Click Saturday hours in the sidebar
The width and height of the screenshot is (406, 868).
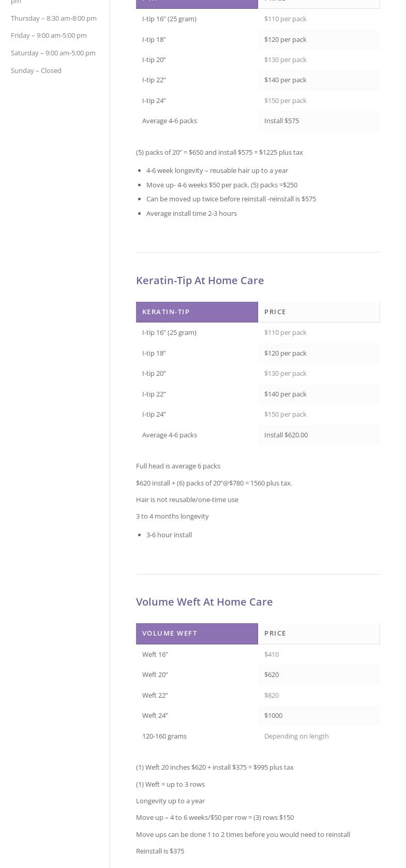tap(53, 53)
